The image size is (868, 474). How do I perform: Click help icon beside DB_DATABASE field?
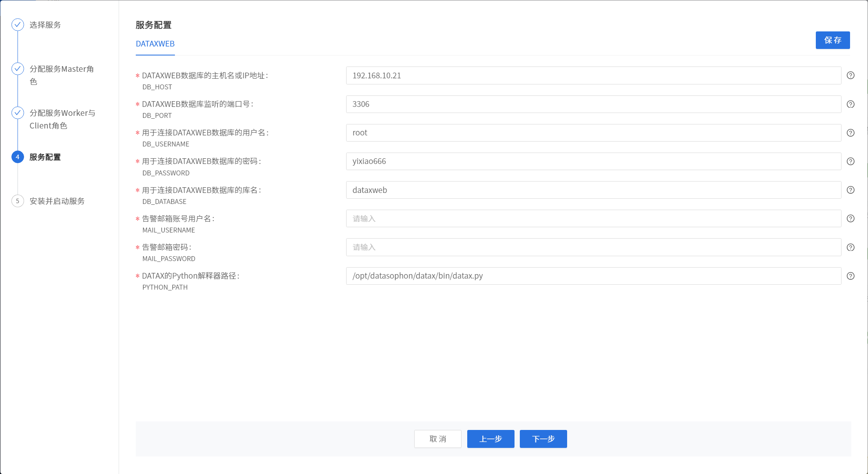(850, 190)
